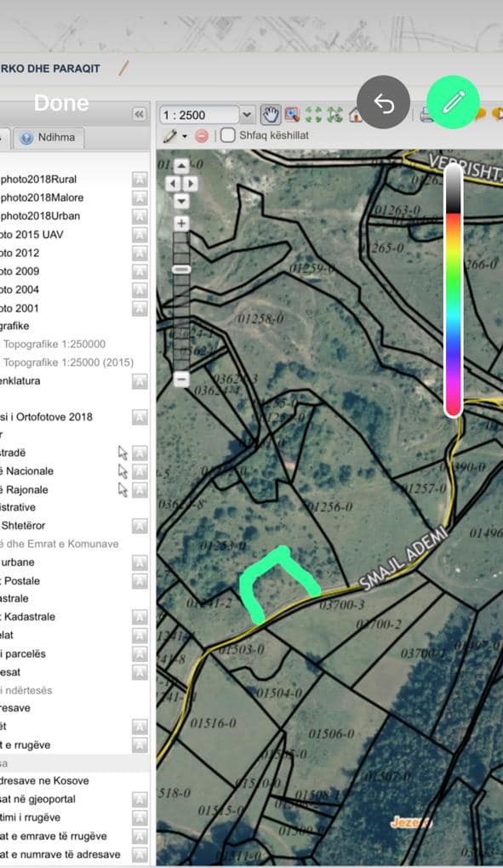
Task: Click the 'at e numrave të adresave' layer entry
Action: [x=60, y=854]
